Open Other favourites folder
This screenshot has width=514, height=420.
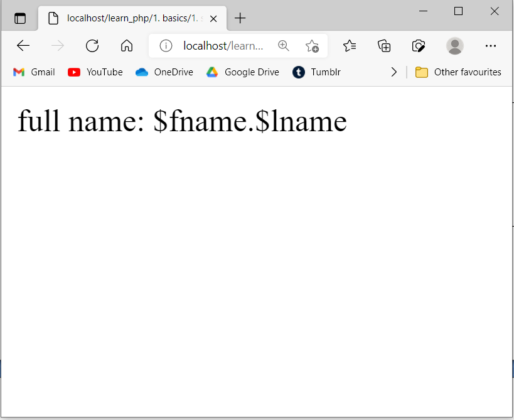(x=458, y=72)
